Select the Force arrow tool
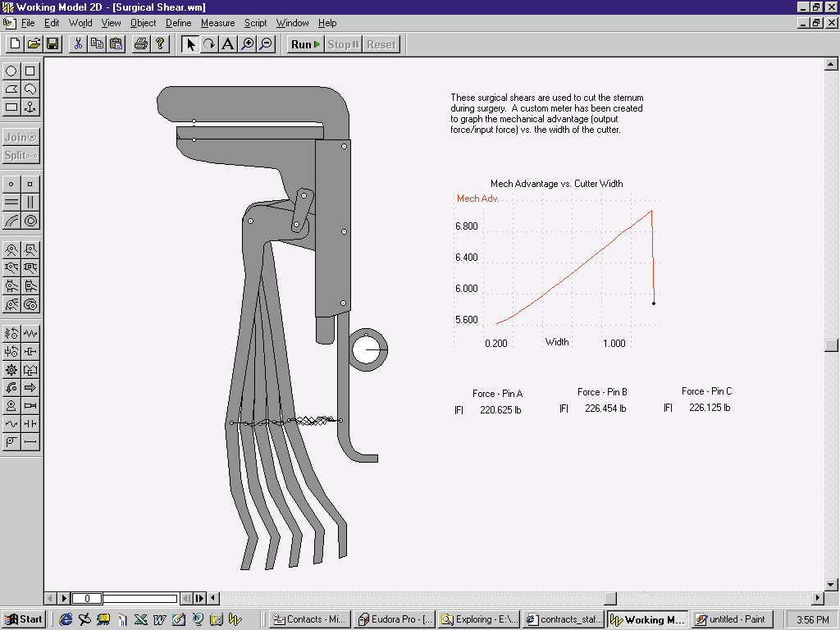The height and width of the screenshot is (630, 840). tap(30, 388)
